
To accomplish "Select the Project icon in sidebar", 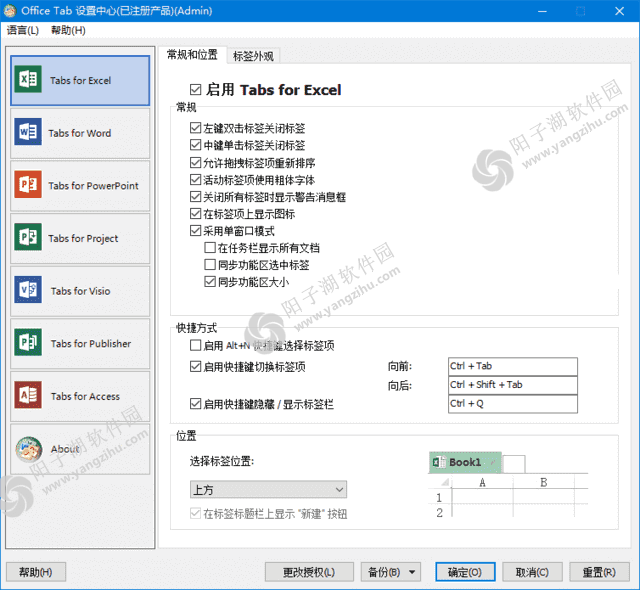I will pyautogui.click(x=28, y=237).
